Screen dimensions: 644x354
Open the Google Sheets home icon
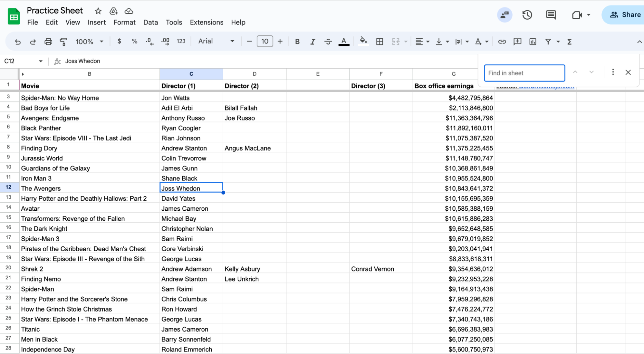coord(14,16)
